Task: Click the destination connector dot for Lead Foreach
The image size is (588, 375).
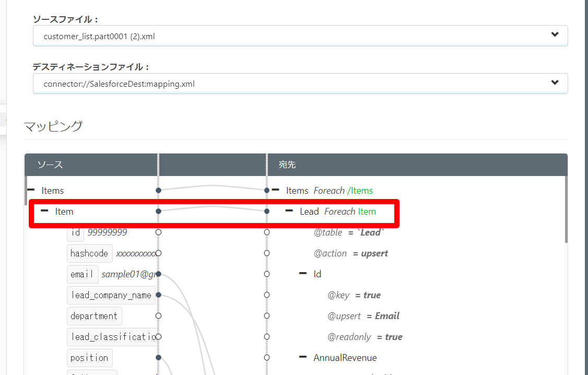Action: [x=267, y=212]
